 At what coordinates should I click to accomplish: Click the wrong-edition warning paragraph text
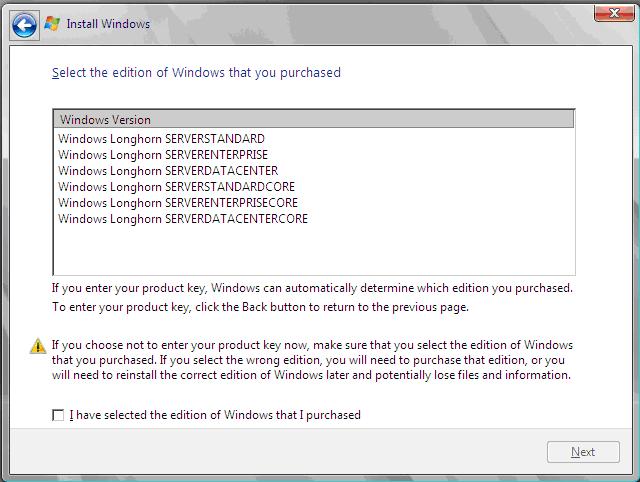[x=312, y=360]
